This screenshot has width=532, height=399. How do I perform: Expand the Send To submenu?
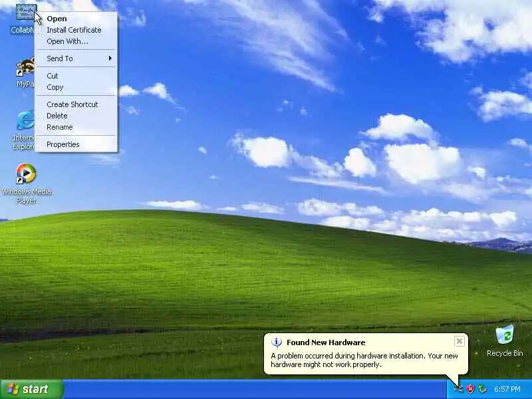[76, 59]
